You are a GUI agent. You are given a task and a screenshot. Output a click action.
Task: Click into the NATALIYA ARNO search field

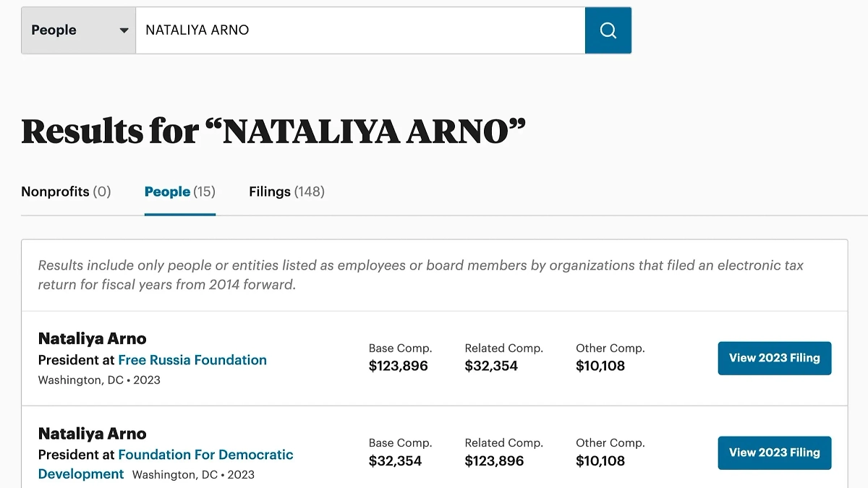[x=359, y=30]
